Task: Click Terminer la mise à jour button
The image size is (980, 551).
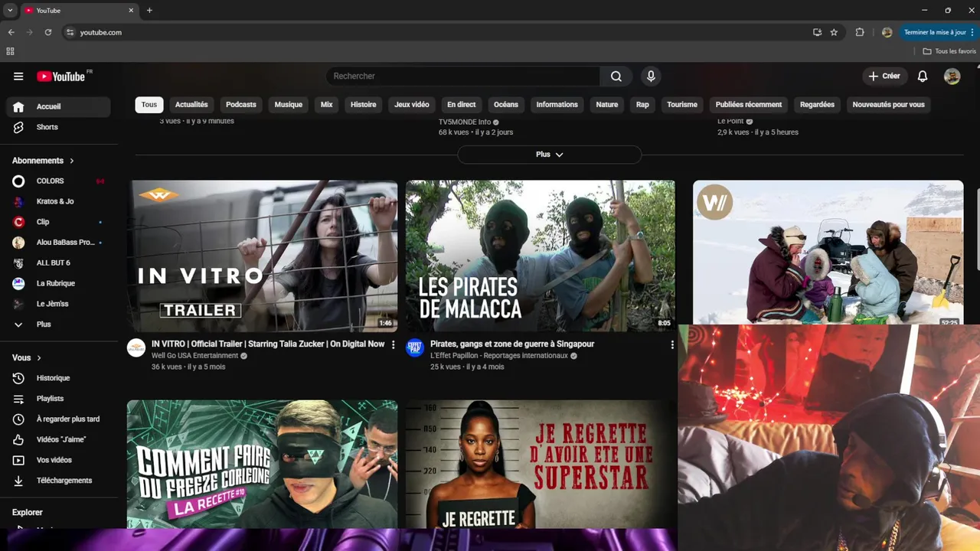Action: click(938, 32)
